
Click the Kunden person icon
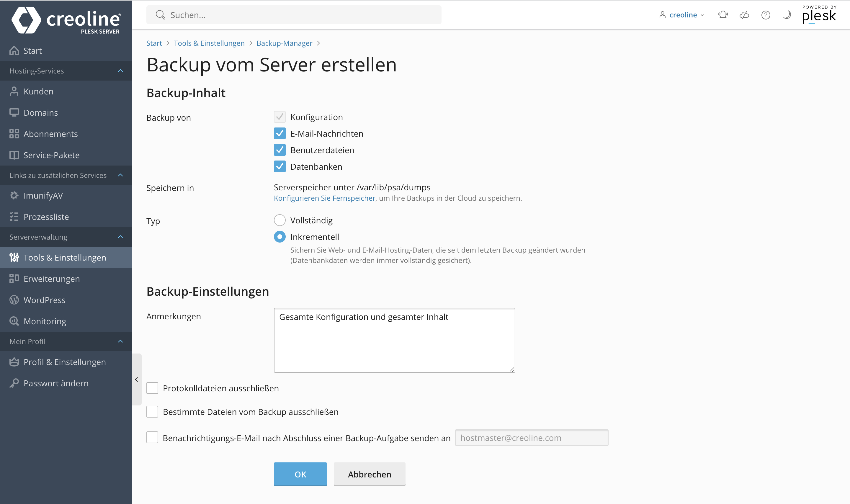tap(14, 91)
